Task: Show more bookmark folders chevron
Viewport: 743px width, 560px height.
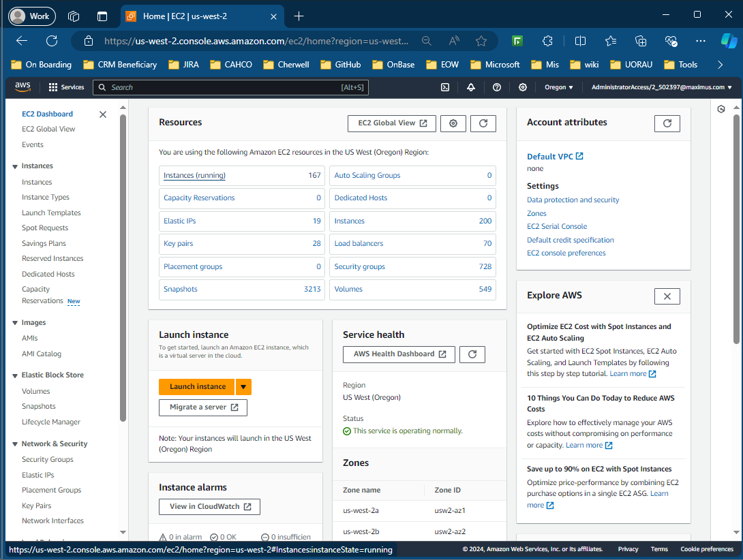Action: coord(721,65)
